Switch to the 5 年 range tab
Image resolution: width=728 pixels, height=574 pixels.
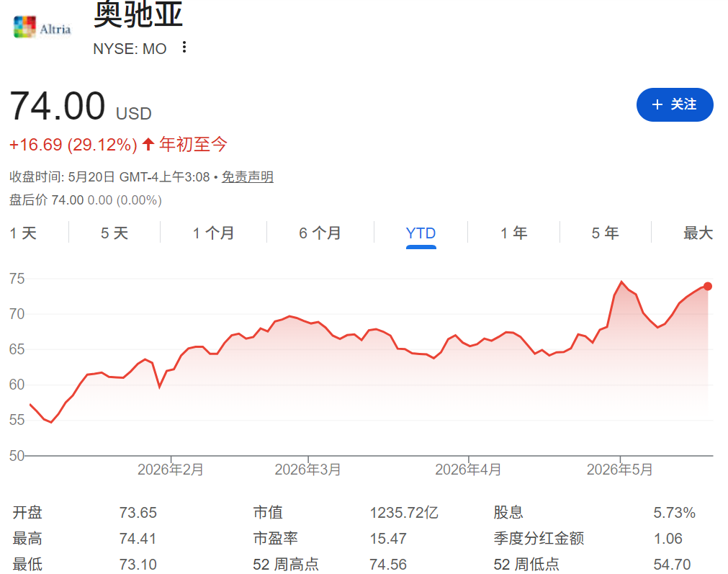[x=605, y=233]
